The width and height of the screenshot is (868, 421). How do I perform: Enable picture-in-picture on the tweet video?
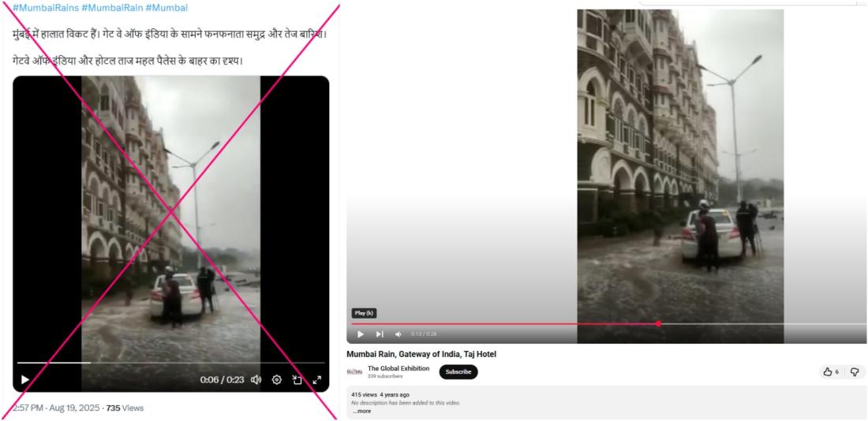click(297, 379)
